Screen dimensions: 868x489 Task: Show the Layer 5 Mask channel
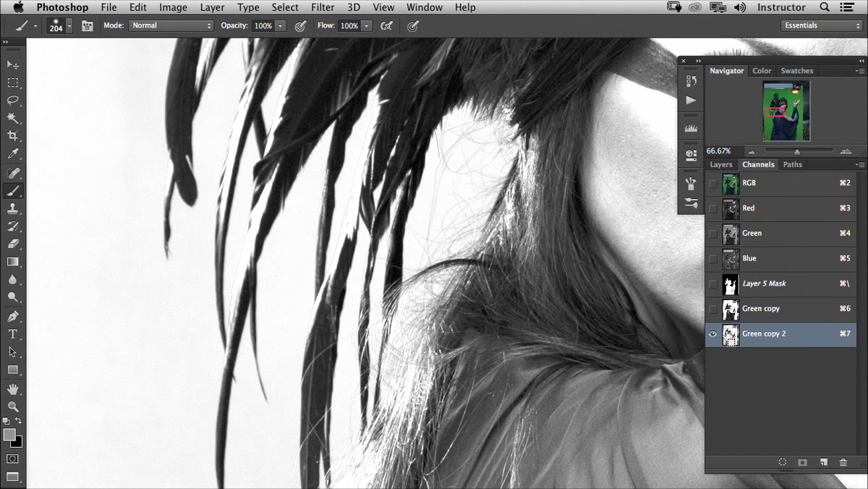713,284
